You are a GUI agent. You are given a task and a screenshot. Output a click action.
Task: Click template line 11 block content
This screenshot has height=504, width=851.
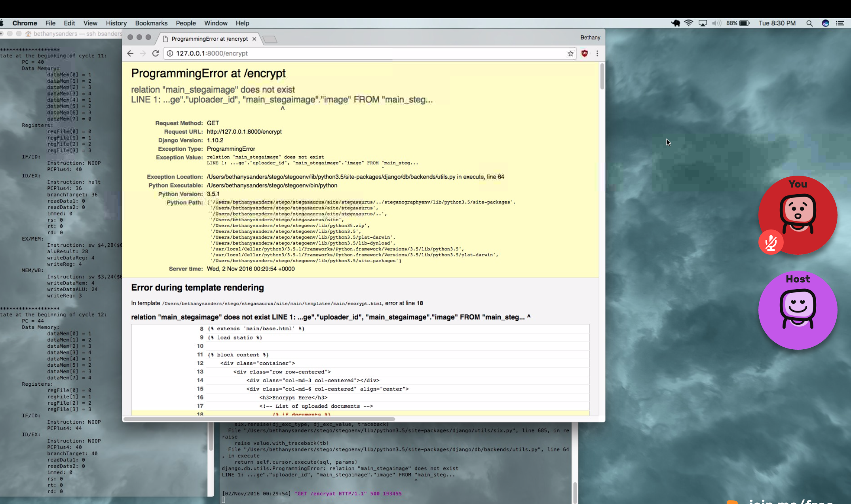(238, 355)
